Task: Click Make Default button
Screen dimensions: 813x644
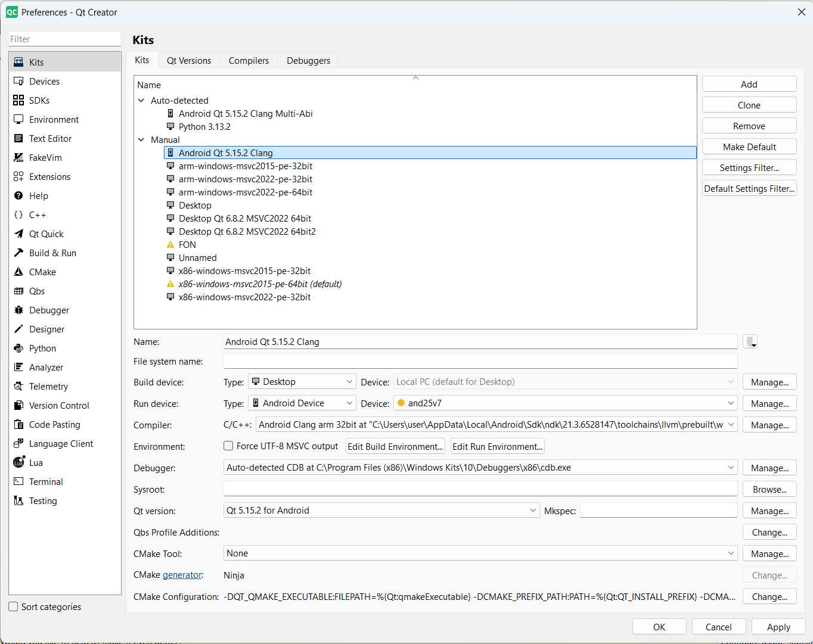Action: [749, 147]
